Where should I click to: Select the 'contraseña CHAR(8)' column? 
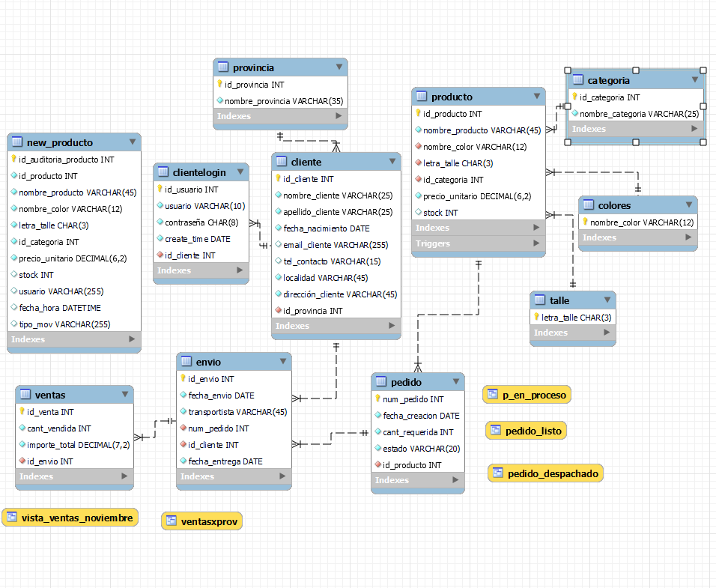(201, 222)
